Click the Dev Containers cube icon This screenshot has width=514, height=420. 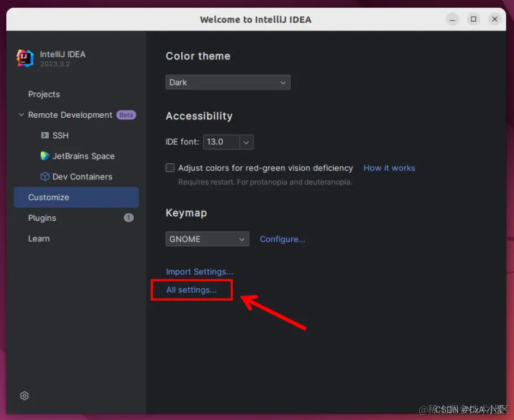[45, 177]
